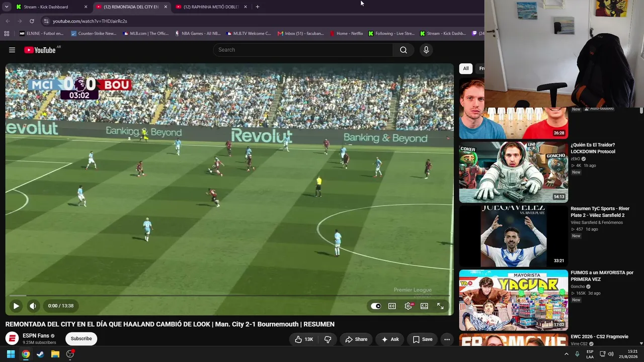The width and height of the screenshot is (644, 362).
Task: Click the search magnifier button
Action: click(x=404, y=50)
